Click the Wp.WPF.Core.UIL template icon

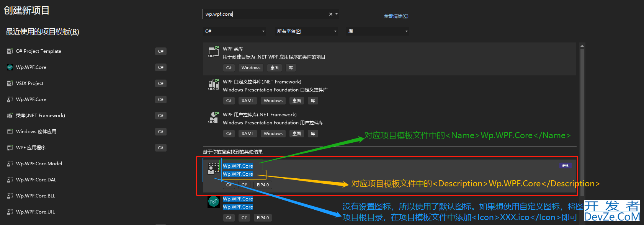(x=10, y=212)
